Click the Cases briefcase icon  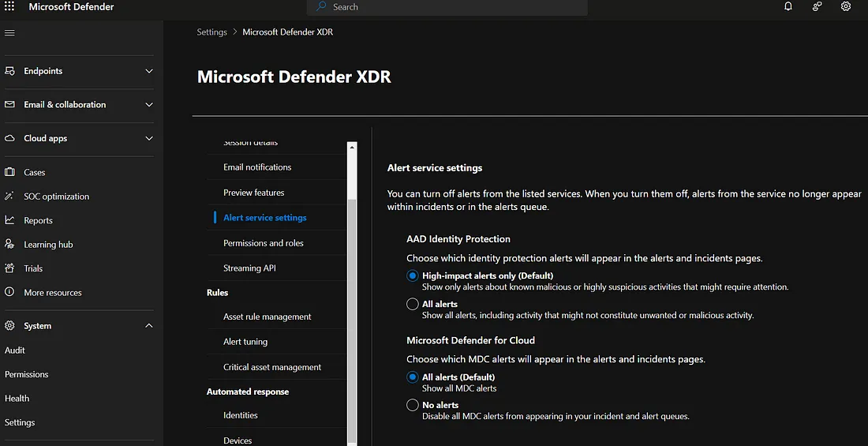click(9, 172)
